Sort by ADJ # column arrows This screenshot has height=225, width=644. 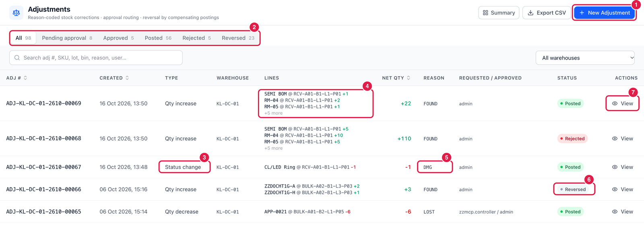click(25, 78)
